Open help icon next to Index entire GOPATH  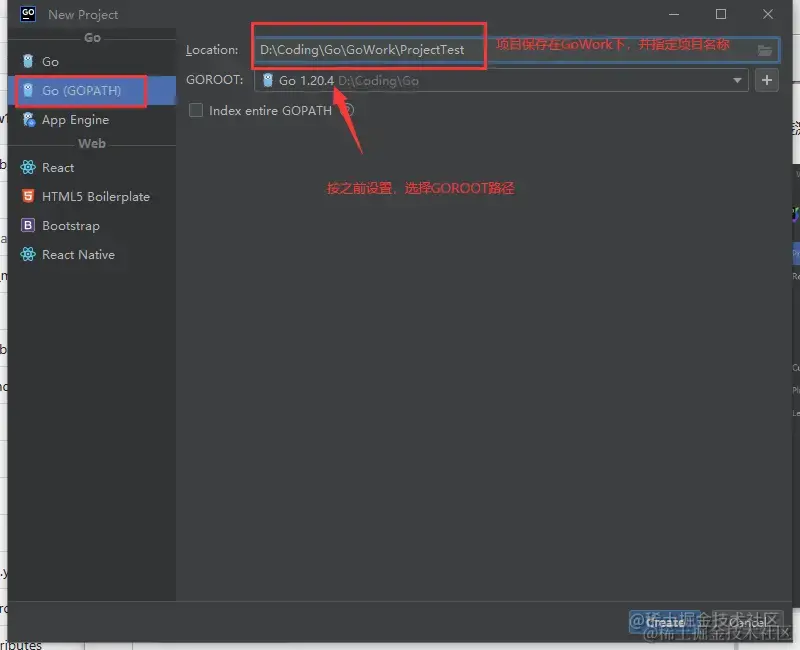[x=348, y=110]
